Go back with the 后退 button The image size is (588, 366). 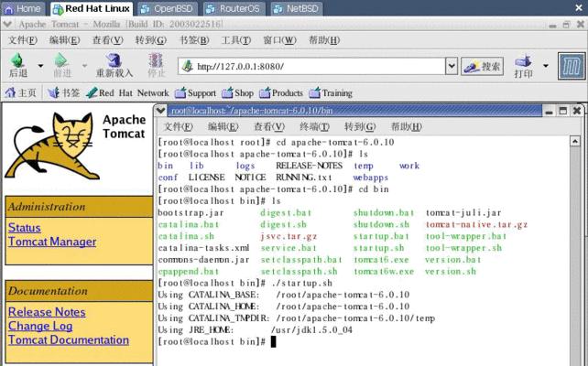coord(18,65)
